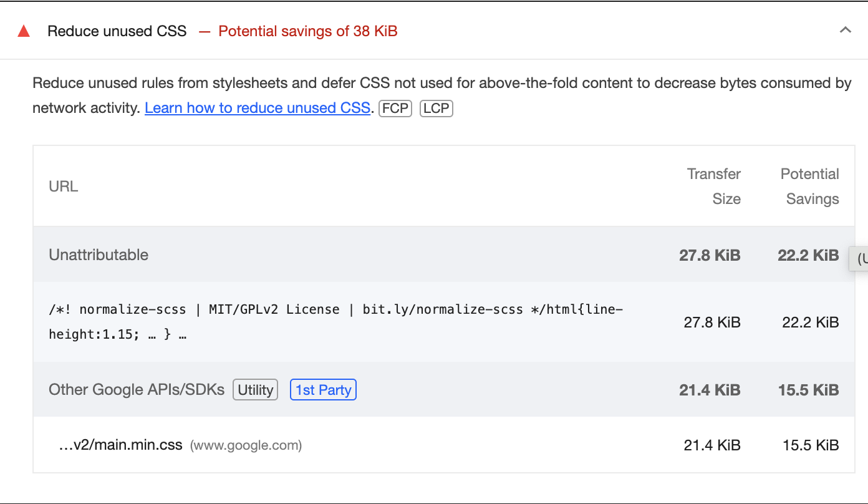Click the FCP metric badge

click(x=395, y=108)
